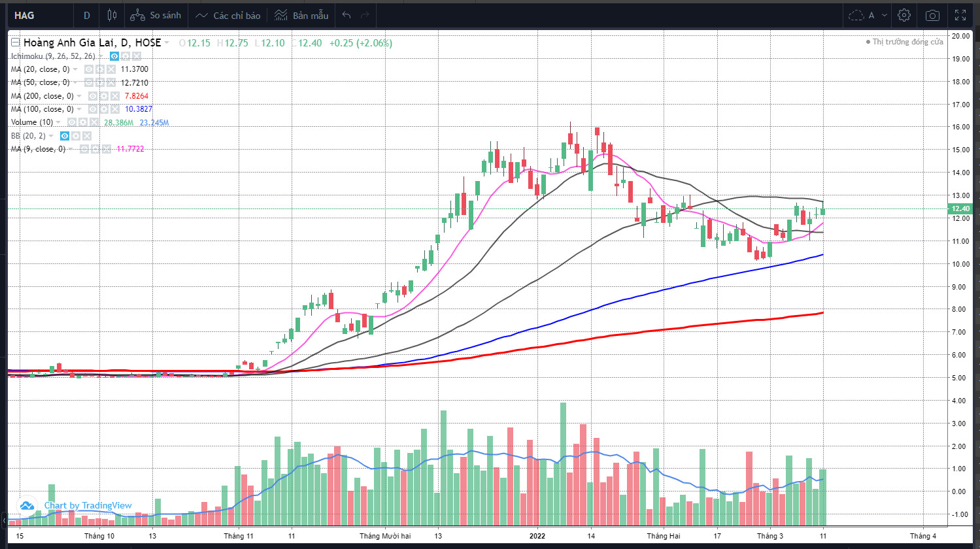
Task: Click the Hoàng Anh Gia Lai, D, HOSE title
Action: coord(92,42)
